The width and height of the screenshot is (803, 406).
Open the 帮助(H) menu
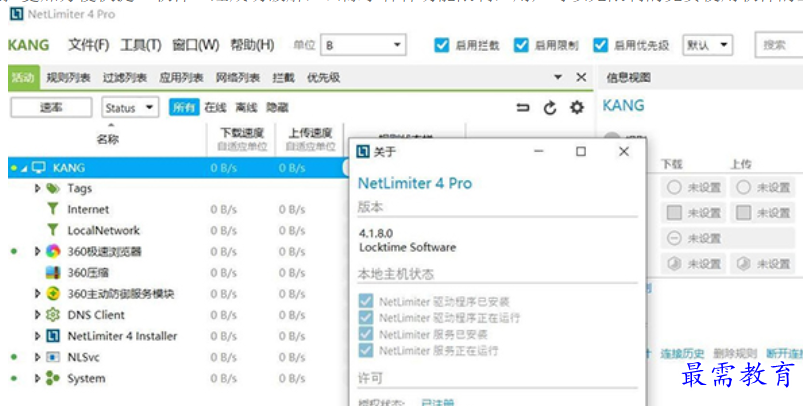[252, 45]
